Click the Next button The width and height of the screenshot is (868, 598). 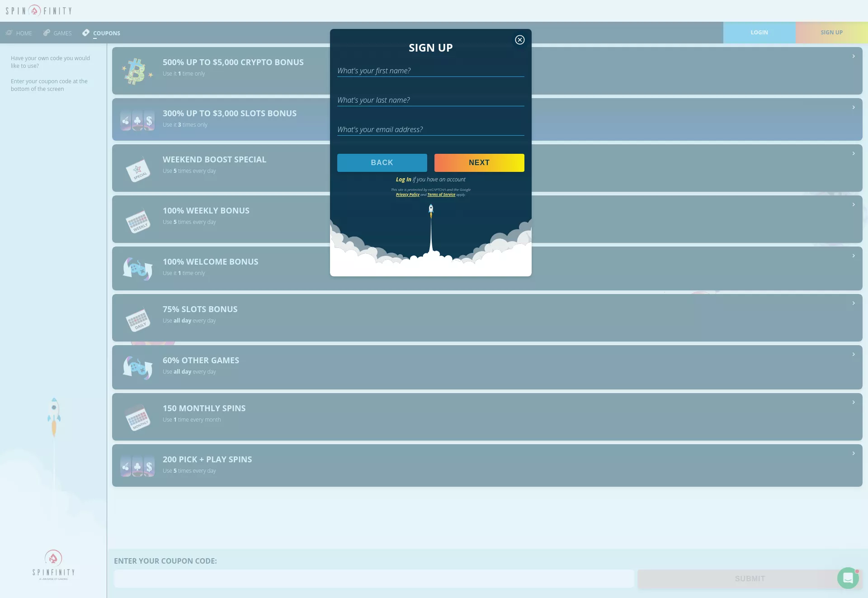(x=479, y=163)
